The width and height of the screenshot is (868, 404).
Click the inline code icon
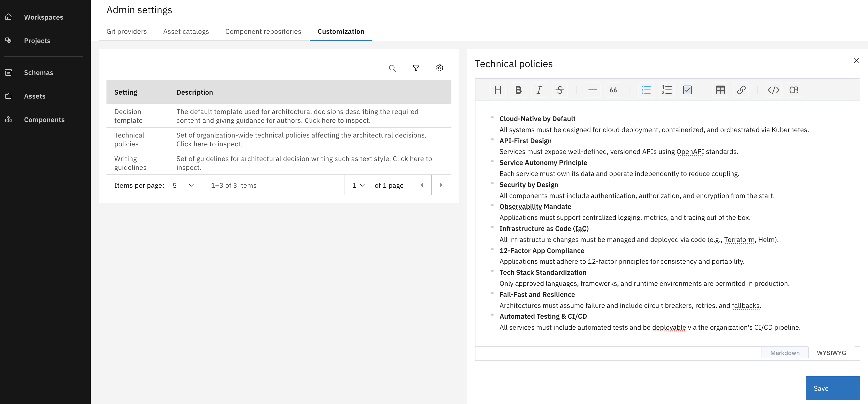(x=773, y=90)
